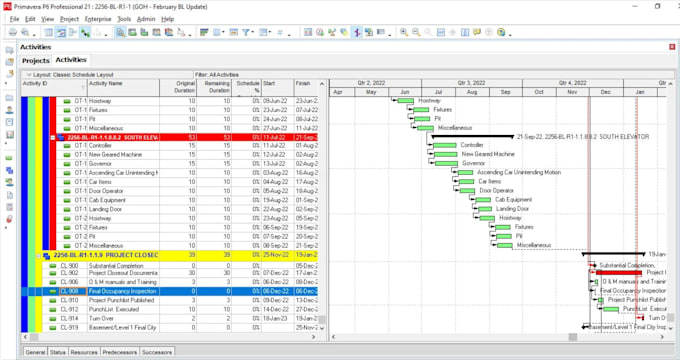Expand the Layout Classic Schedule Layout menu
The height and width of the screenshot is (360, 680).
pos(29,75)
